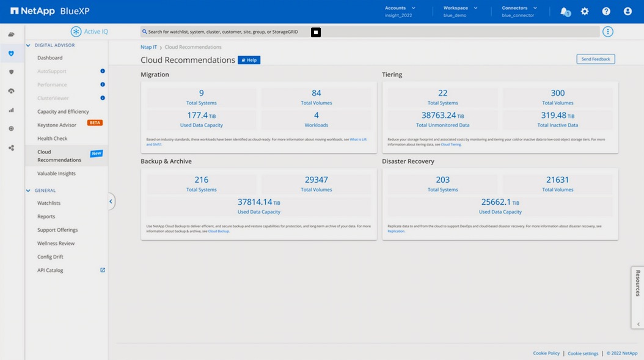Open the Accounts dropdown
Screen dimensions: 644x360
[x=400, y=12]
